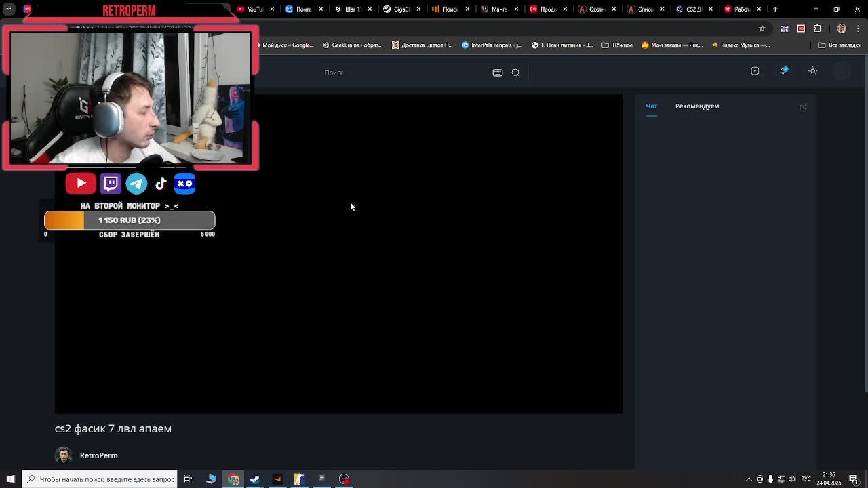Screen dimensions: 868x488
Task: Open the НУжное bookmarks folder
Action: [x=617, y=45]
